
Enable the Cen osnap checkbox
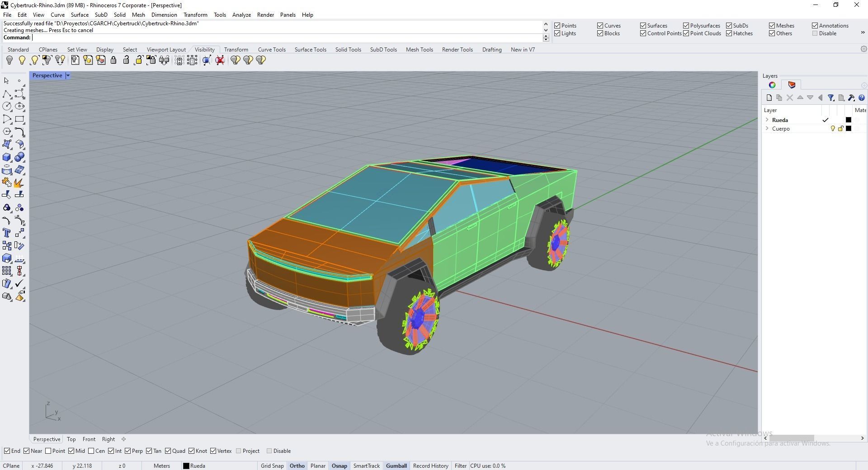(91, 451)
